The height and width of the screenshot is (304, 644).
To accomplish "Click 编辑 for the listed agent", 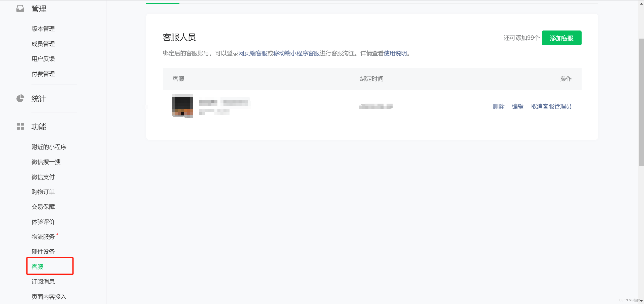I will tap(517, 107).
